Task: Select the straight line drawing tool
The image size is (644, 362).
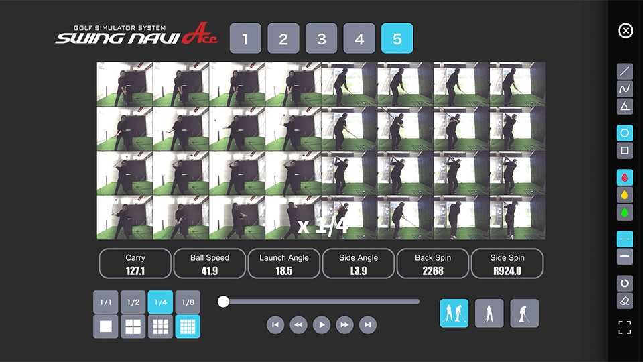Action: pos(625,71)
